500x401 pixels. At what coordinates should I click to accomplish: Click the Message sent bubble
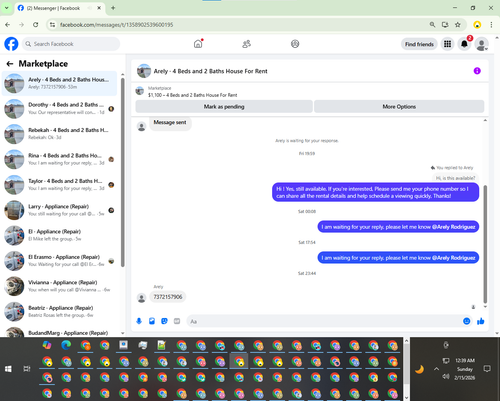click(x=170, y=123)
